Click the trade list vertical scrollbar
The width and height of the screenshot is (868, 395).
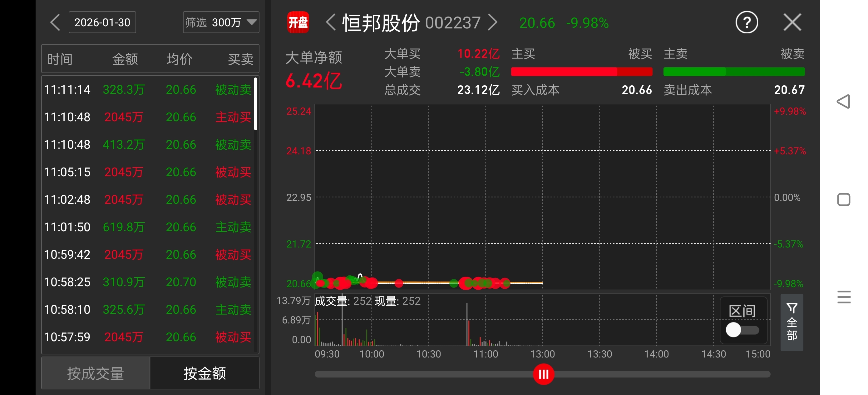click(256, 104)
